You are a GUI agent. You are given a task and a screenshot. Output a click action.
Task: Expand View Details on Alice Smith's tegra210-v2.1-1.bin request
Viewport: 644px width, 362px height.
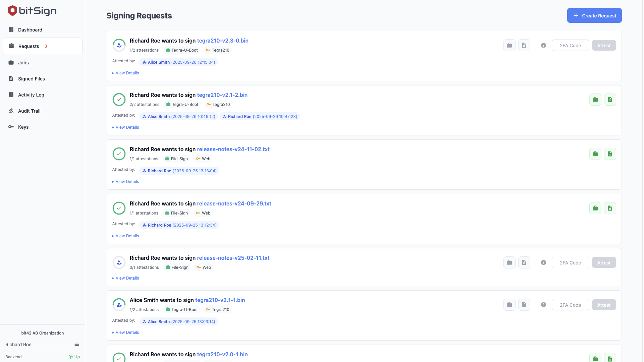125,332
